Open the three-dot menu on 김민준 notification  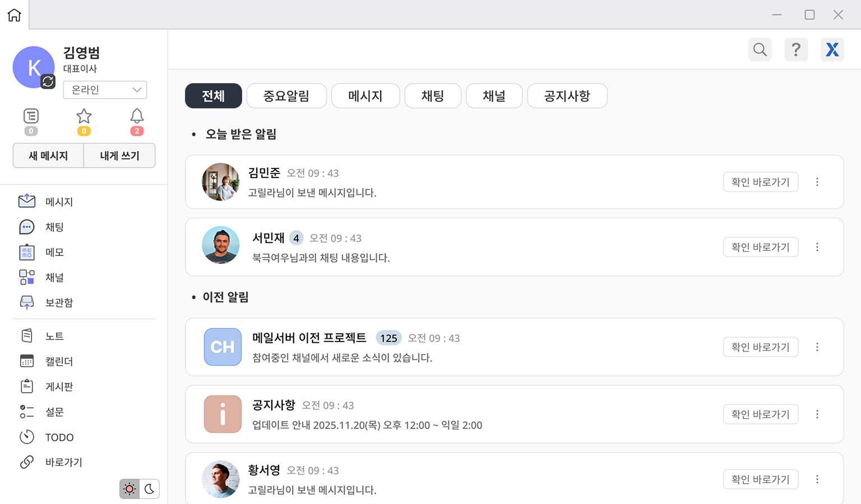point(817,182)
